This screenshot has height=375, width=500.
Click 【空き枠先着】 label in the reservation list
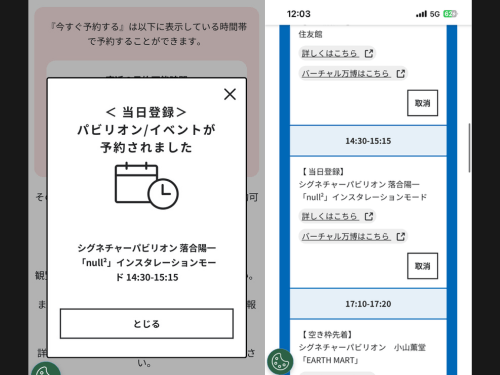coord(327,334)
